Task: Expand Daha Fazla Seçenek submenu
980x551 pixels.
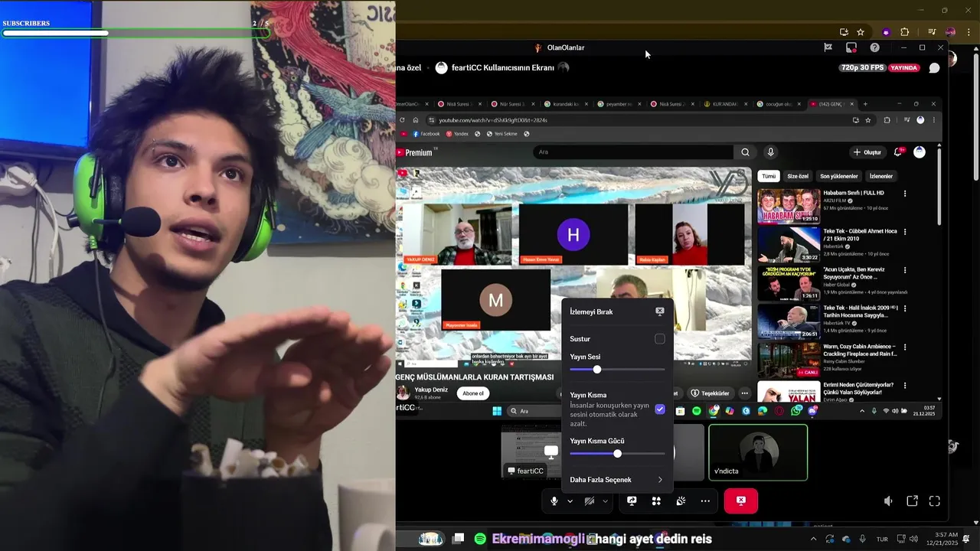Action: coord(617,480)
